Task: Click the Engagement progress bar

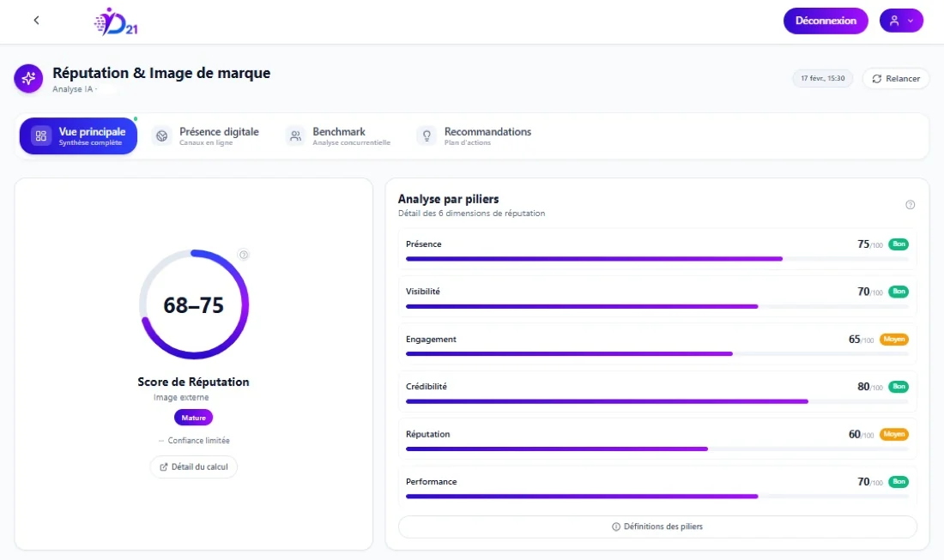Action: [x=657, y=353]
